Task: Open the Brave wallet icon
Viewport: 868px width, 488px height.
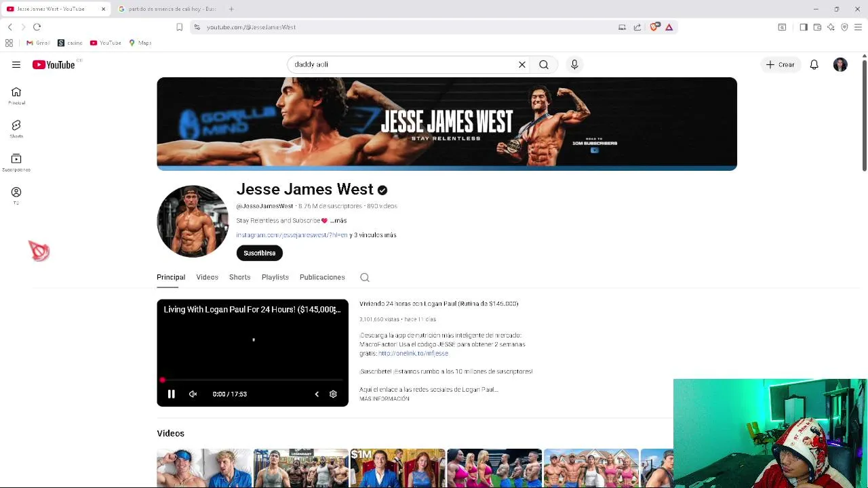Action: pos(817,27)
